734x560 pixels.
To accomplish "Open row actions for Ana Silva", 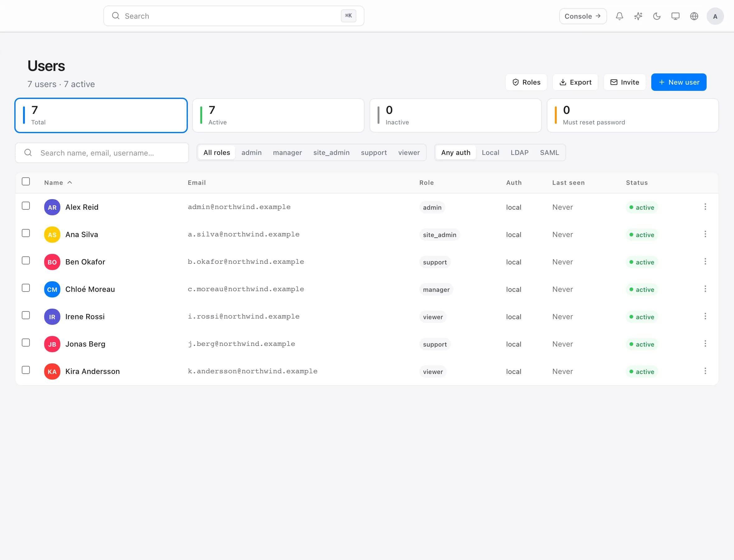I will (x=705, y=234).
